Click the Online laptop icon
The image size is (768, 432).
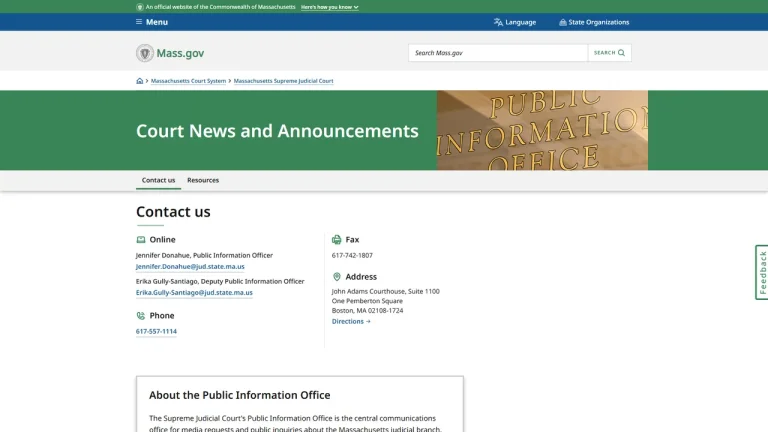pos(141,240)
